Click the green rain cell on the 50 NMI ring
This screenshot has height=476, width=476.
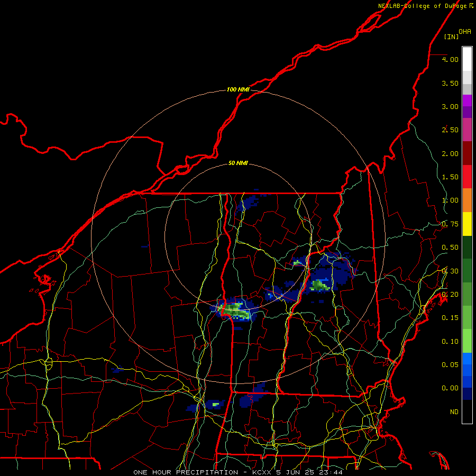[234, 310]
